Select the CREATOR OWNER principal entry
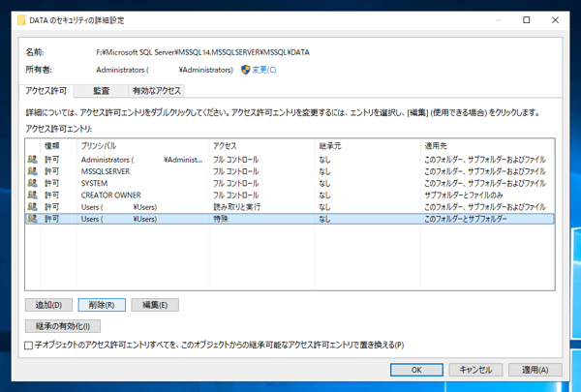The width and height of the screenshot is (581, 392). [x=290, y=195]
